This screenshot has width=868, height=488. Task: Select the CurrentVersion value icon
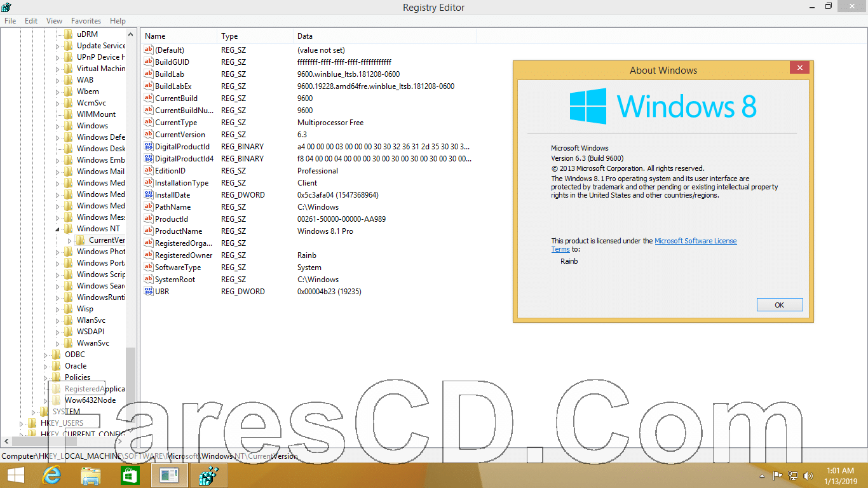pyautogui.click(x=149, y=135)
